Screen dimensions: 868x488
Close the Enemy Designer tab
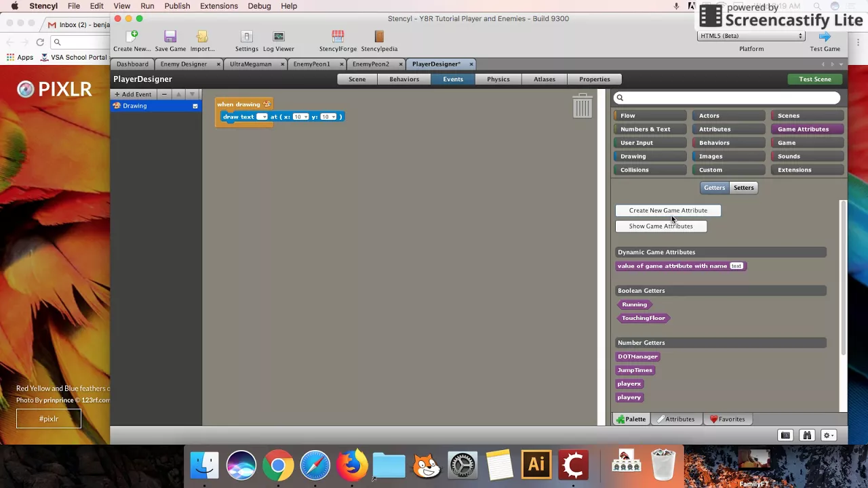[x=218, y=64]
